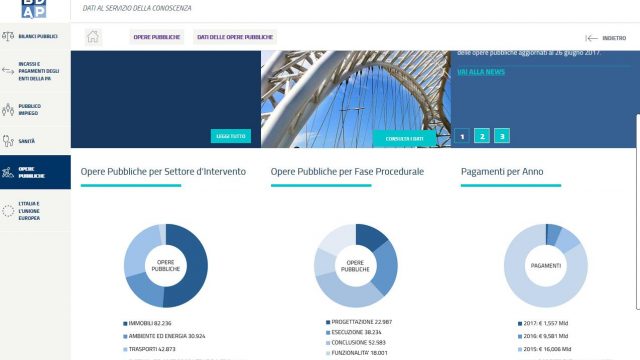Viewport: 640px width, 360px height.
Task: Open the home icon in breadcrumb
Action: [x=93, y=37]
